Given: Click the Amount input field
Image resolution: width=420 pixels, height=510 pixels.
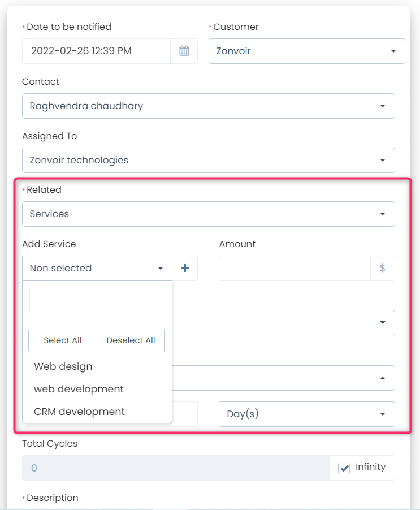Looking at the screenshot, I should (x=295, y=268).
